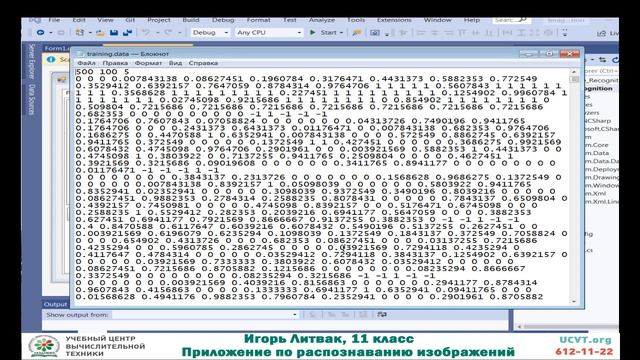Open the Any CPU platform dropdown
640x360 pixels.
pos(269,33)
